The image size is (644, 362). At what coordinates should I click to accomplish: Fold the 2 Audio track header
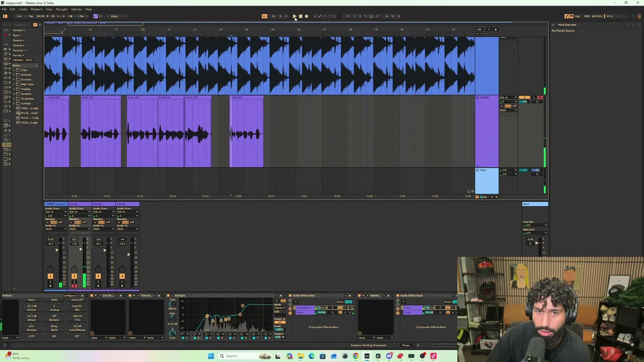(477, 98)
